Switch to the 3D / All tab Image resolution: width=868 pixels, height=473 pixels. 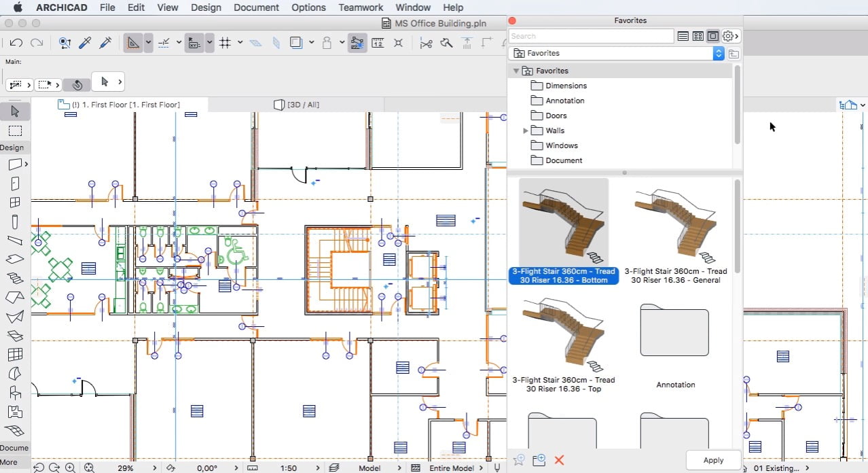(x=297, y=105)
